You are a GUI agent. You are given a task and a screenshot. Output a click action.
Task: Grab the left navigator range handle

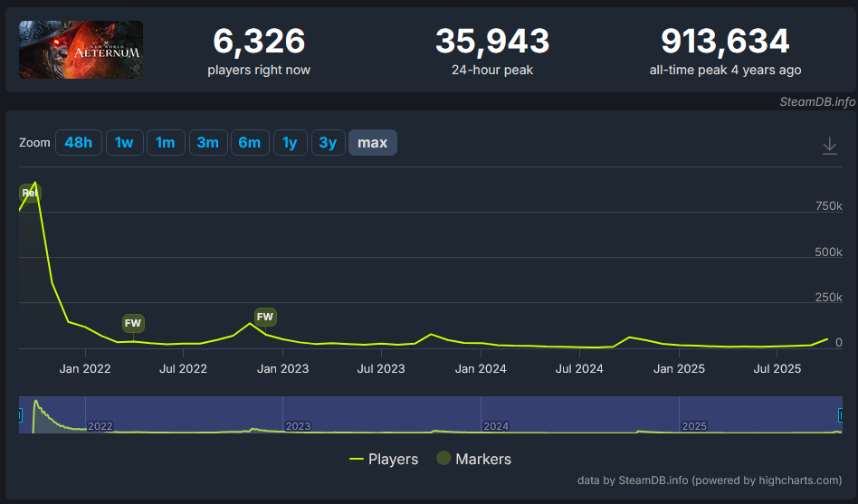pos(20,415)
